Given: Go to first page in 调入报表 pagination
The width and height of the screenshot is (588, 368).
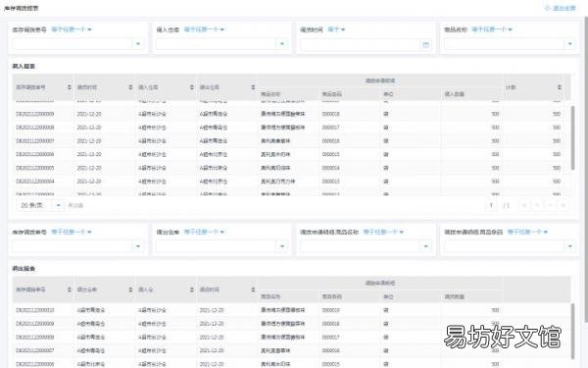Looking at the screenshot, I should (x=524, y=205).
